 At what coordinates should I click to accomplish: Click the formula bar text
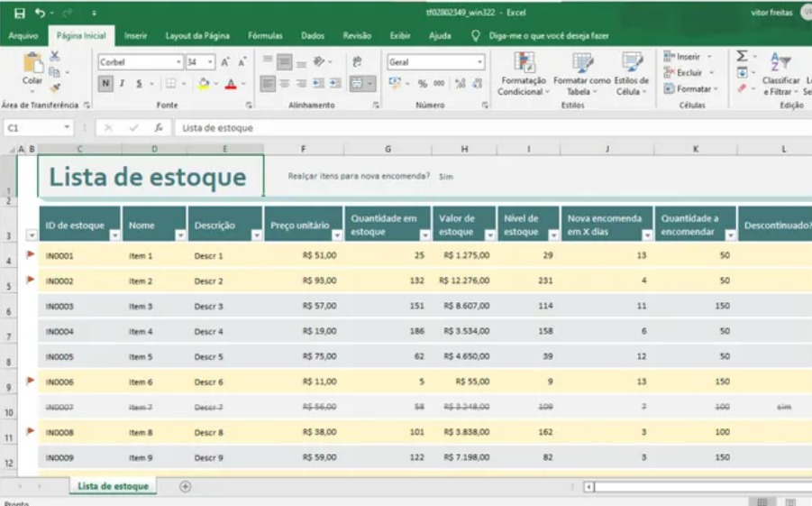[x=217, y=128]
